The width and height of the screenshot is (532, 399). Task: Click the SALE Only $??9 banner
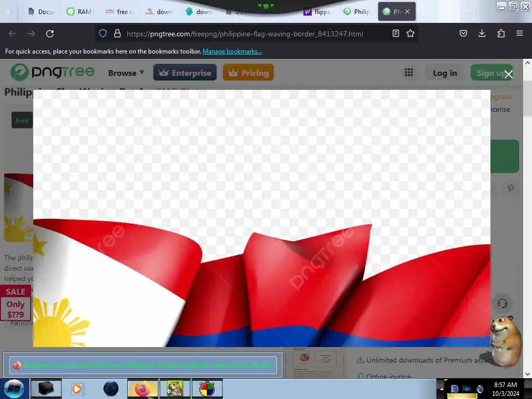pyautogui.click(x=16, y=303)
